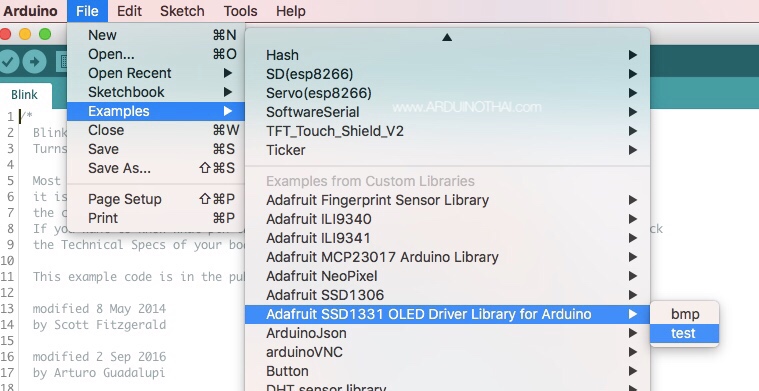Click the Verify checkmark toolbar icon
The height and width of the screenshot is (391, 759).
coord(8,61)
